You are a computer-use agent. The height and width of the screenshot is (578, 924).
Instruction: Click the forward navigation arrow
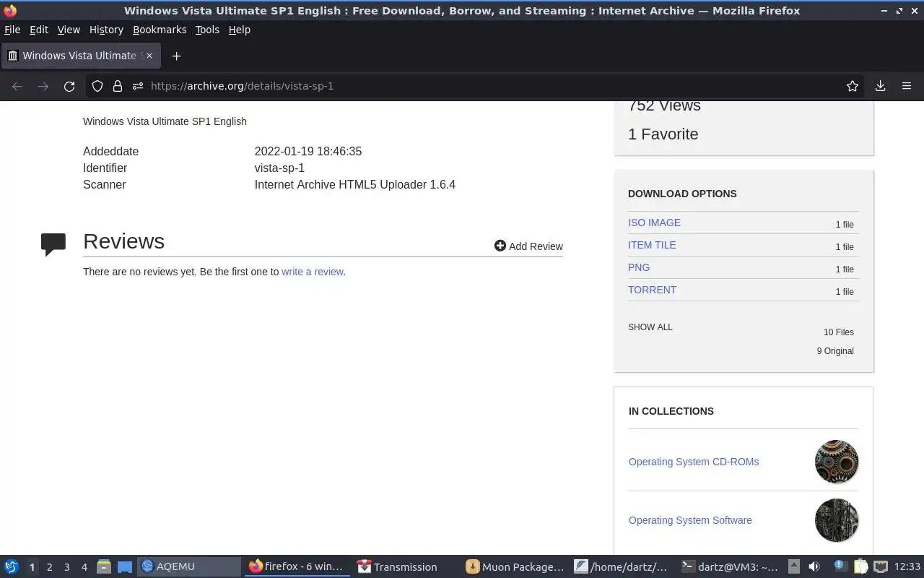(43, 86)
